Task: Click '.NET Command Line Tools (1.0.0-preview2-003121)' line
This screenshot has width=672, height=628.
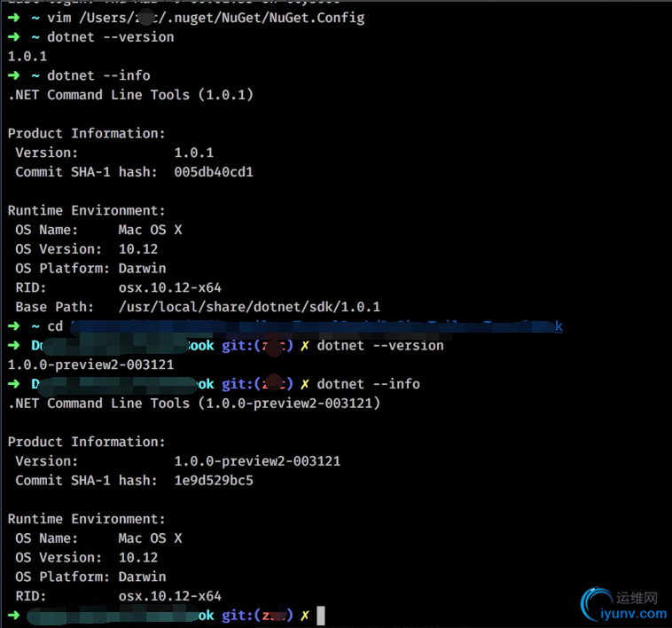Action: (194, 404)
